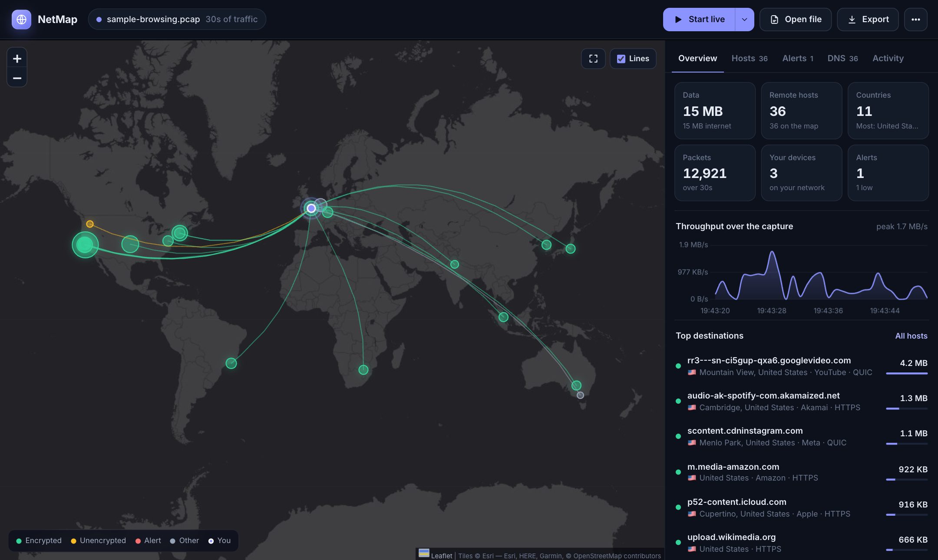Open the Hosts 36 tab
The height and width of the screenshot is (560, 938).
[750, 58]
